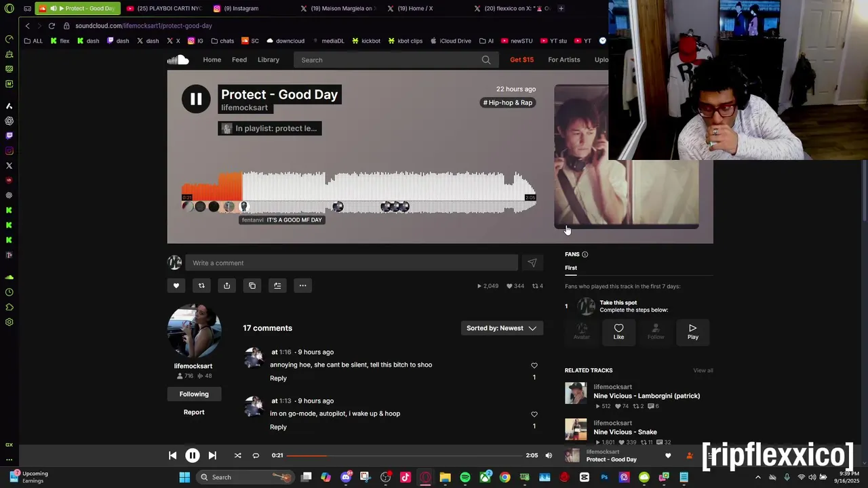Open Chrome from the taskbar

pyautogui.click(x=505, y=477)
